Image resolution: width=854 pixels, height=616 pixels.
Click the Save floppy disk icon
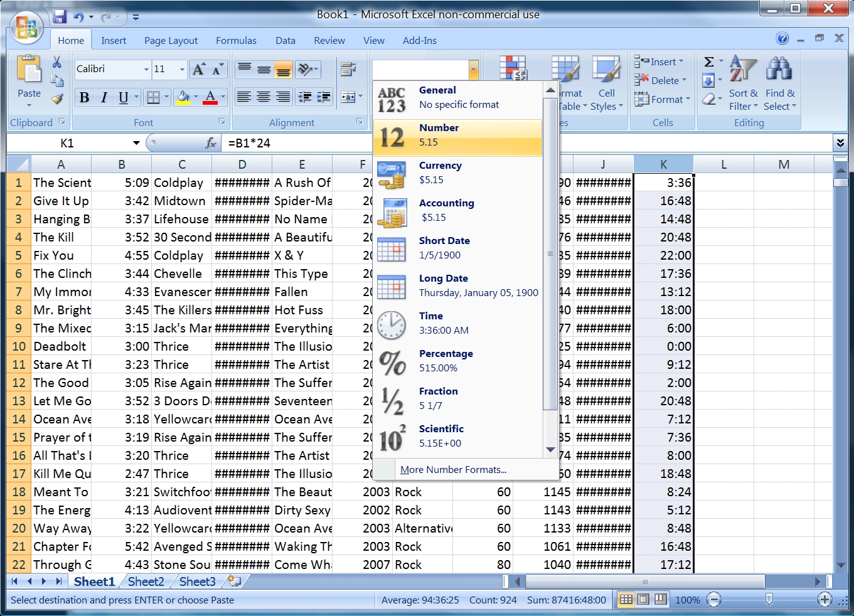(x=60, y=17)
